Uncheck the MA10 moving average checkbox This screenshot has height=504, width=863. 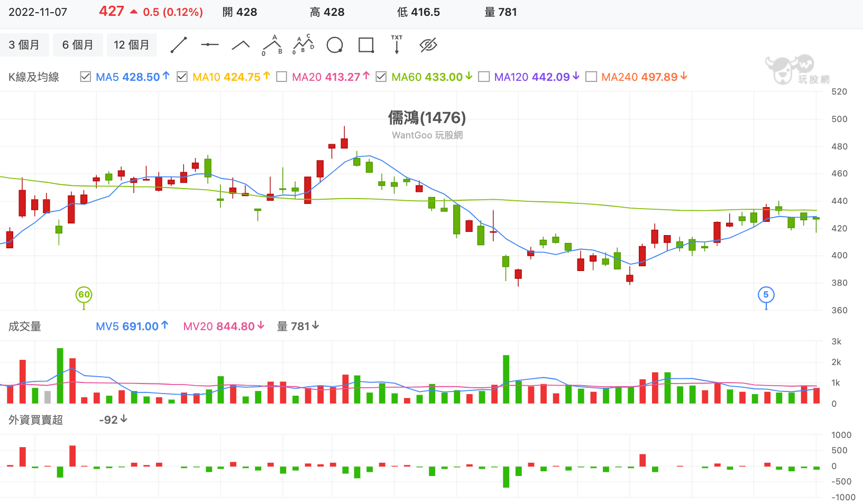point(182,77)
